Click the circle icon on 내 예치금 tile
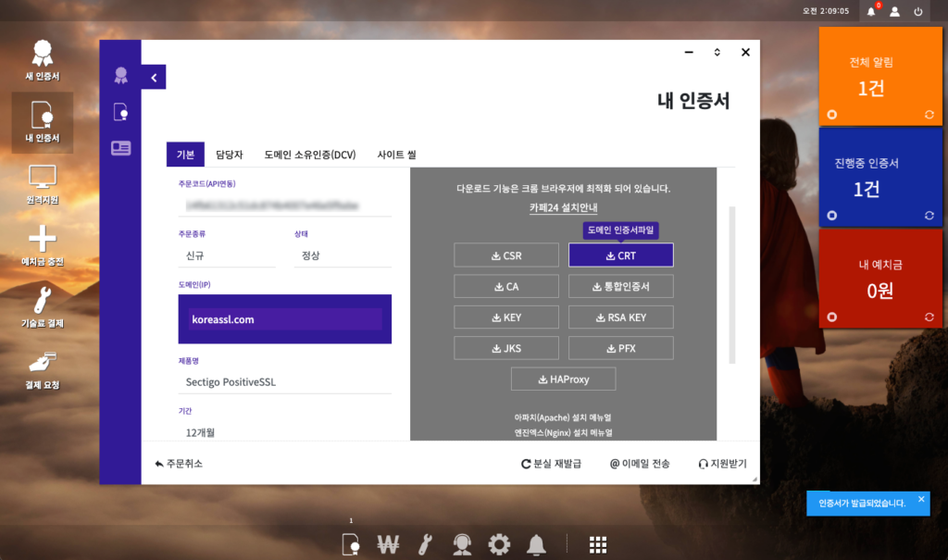This screenshot has width=948, height=560. pyautogui.click(x=832, y=317)
